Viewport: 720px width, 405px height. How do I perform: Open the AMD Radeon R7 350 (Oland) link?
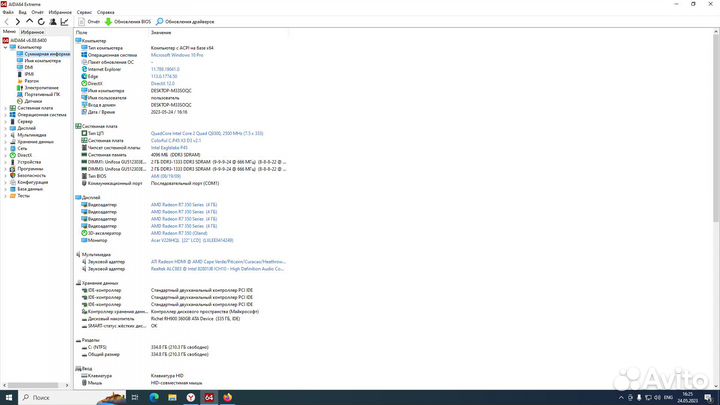point(179,233)
